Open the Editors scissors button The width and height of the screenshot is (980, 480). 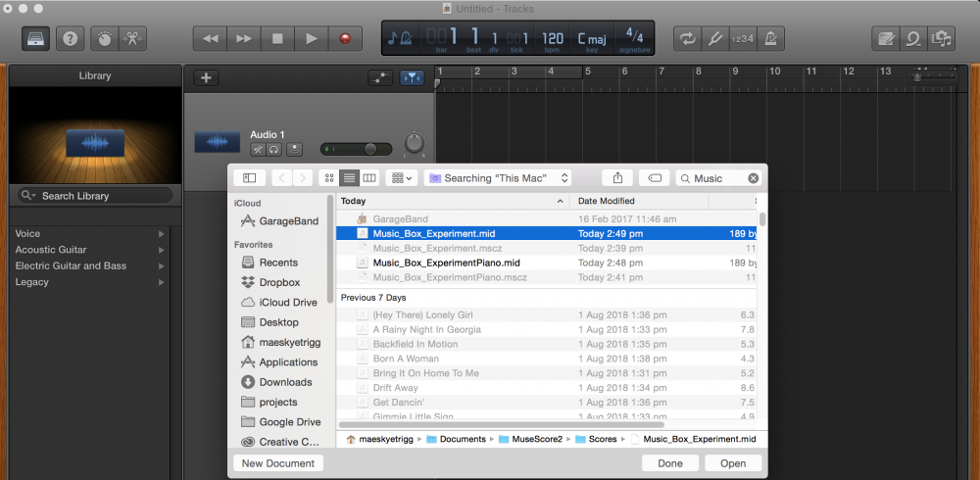(x=132, y=39)
